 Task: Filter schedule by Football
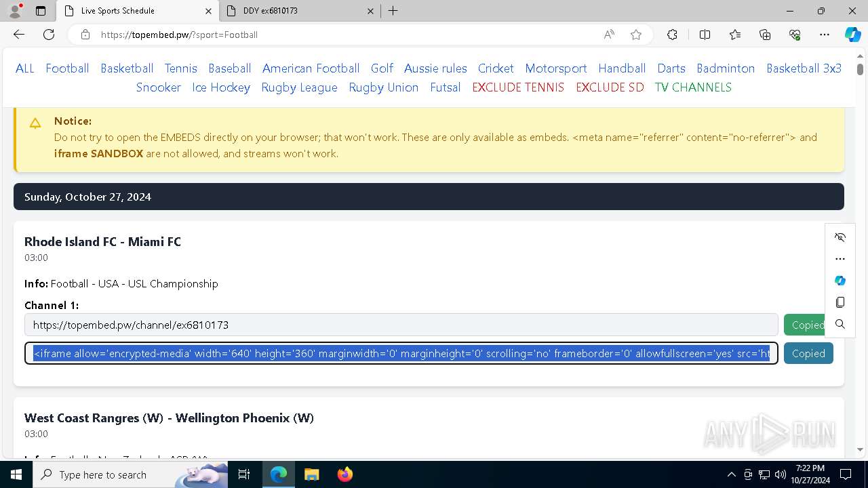coord(67,68)
